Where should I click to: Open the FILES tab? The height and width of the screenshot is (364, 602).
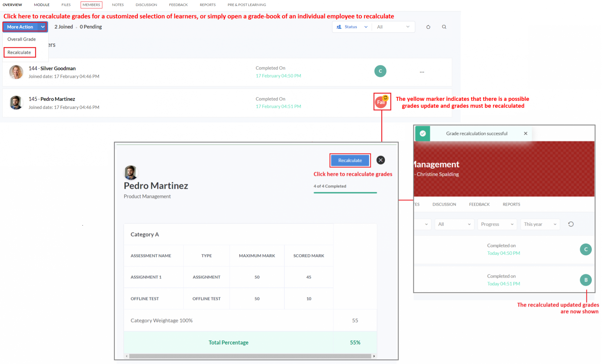coord(66,5)
